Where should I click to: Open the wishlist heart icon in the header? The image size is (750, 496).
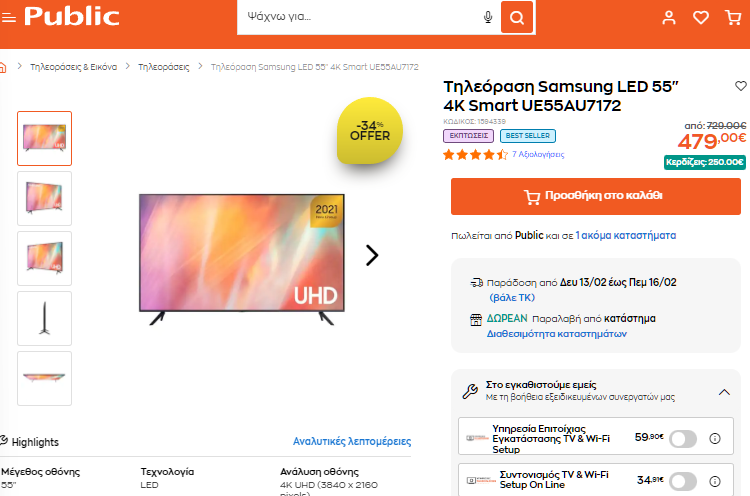pyautogui.click(x=701, y=18)
